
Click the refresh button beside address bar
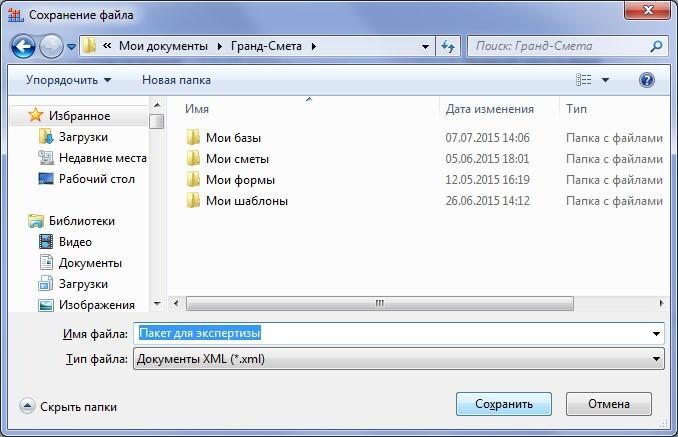pos(448,46)
